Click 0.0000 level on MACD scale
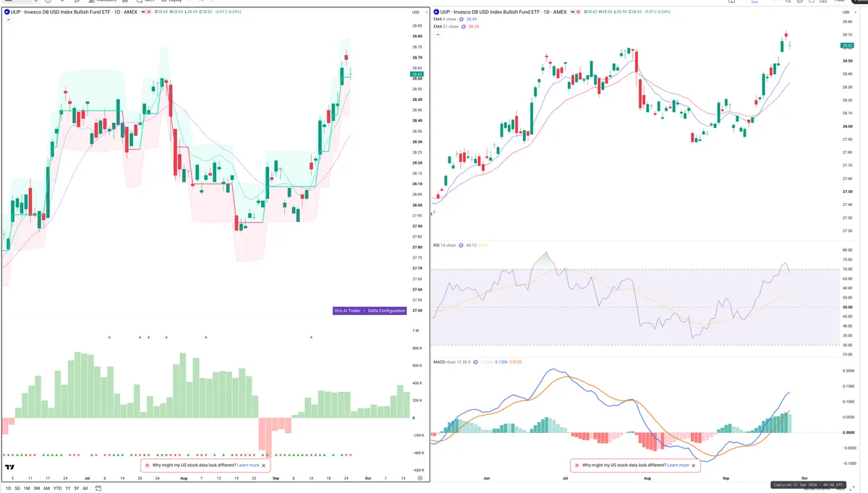The width and height of the screenshot is (868, 493). point(848,432)
